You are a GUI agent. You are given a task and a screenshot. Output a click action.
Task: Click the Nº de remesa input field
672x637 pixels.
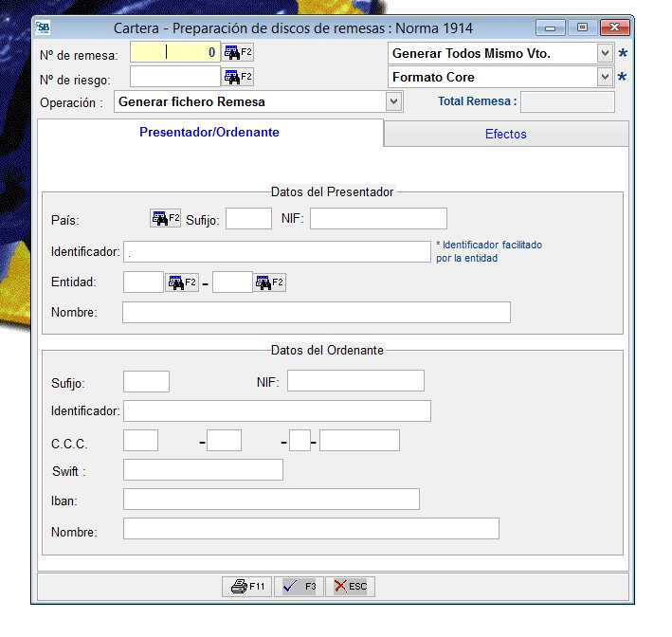(174, 53)
